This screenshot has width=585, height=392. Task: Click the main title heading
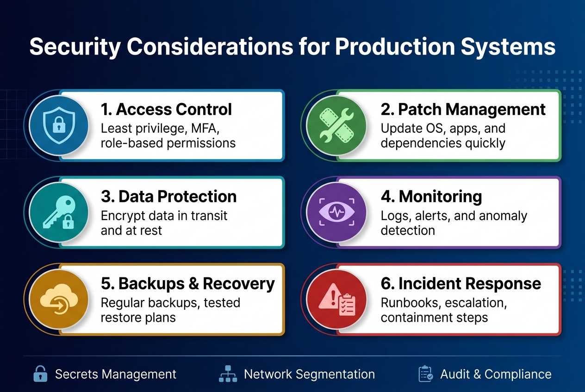(x=292, y=46)
